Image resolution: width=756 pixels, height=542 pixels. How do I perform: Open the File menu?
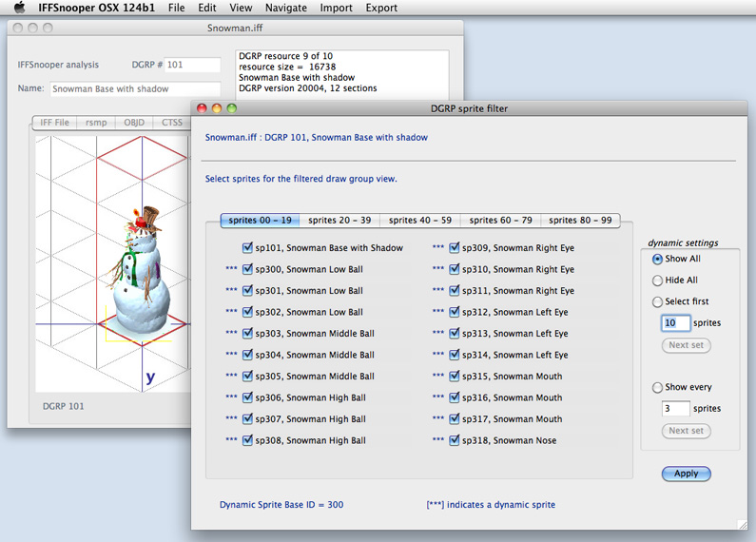pyautogui.click(x=177, y=8)
